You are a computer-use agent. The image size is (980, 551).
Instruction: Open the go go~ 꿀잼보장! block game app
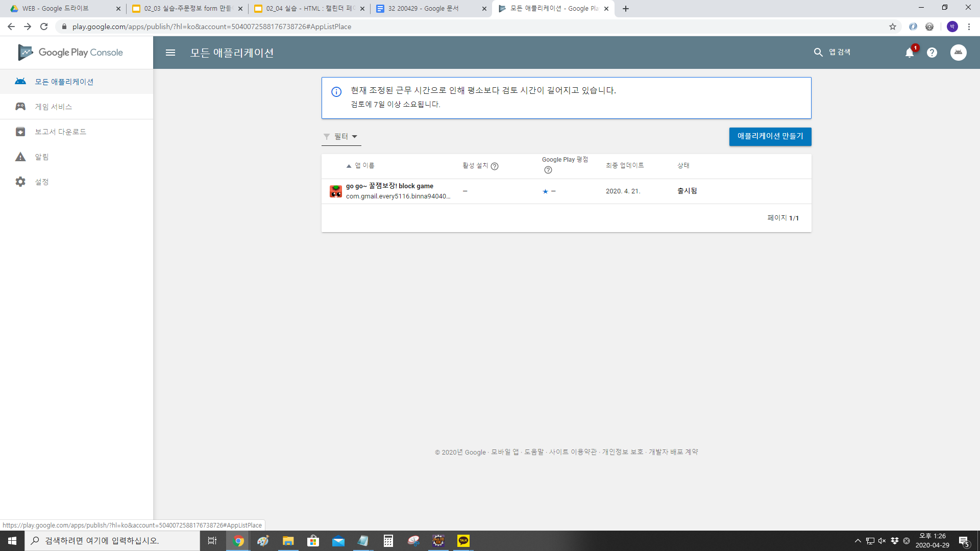click(389, 186)
